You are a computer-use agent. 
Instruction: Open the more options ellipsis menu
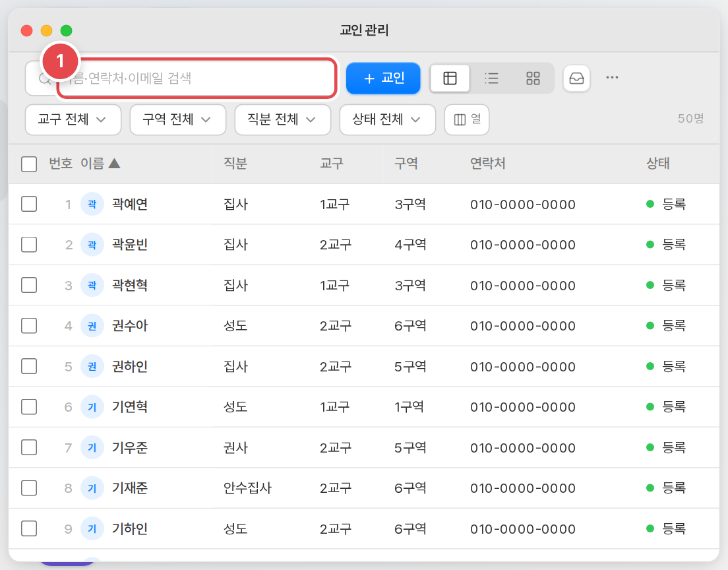coord(612,78)
